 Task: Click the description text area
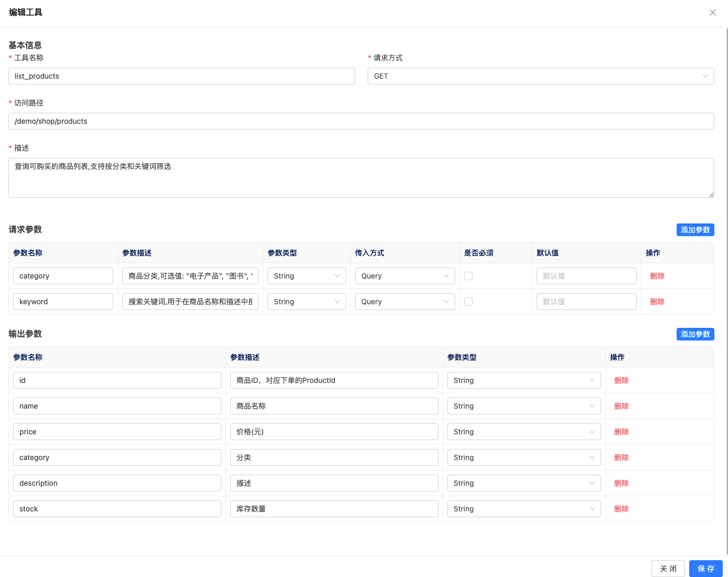pos(361,178)
